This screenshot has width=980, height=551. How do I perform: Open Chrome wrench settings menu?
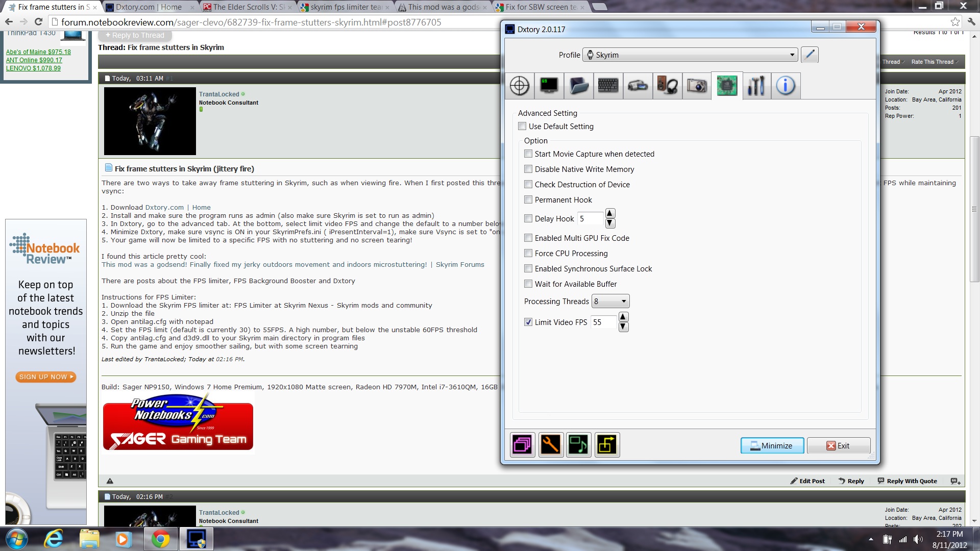[x=971, y=22]
